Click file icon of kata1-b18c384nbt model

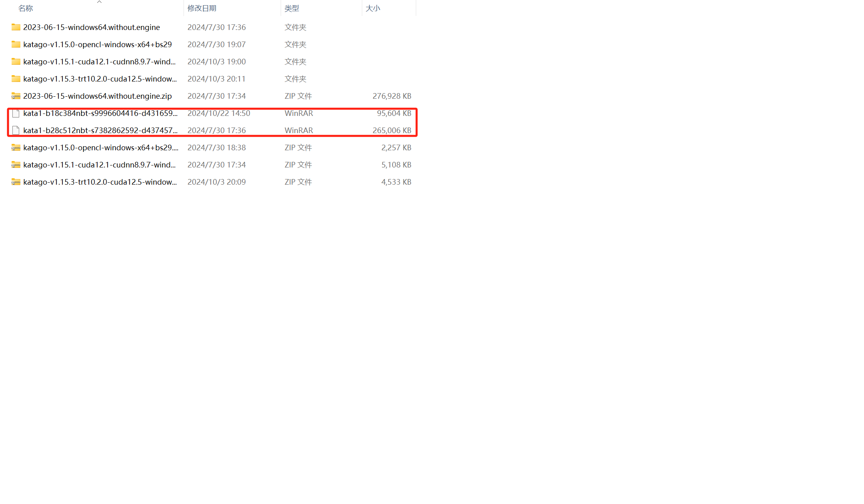coord(16,114)
